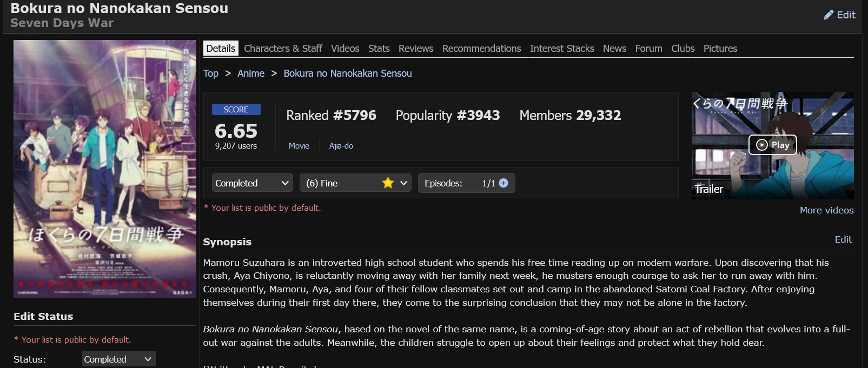Screen dimensions: 868x368
Task: Open the Videos tab
Action: click(345, 49)
